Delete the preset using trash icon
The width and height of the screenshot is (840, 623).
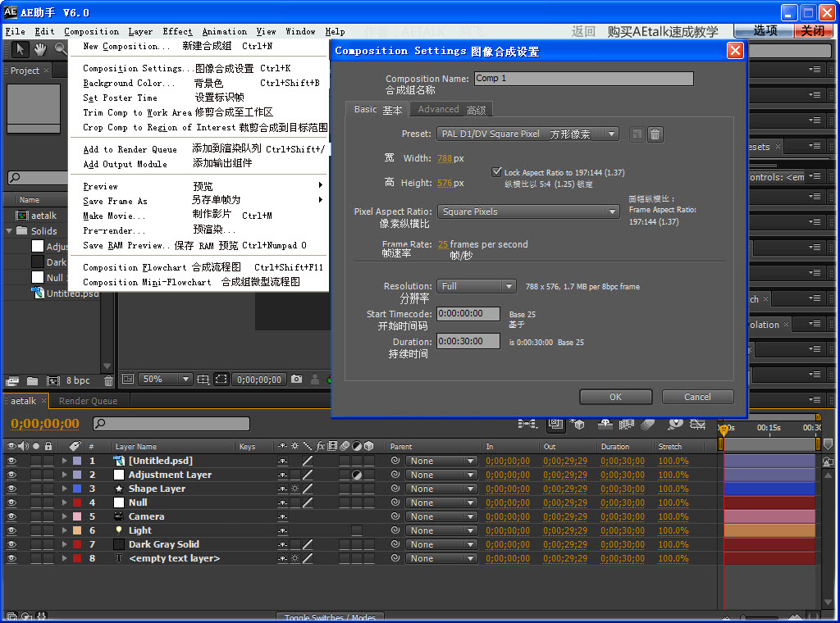click(x=655, y=134)
